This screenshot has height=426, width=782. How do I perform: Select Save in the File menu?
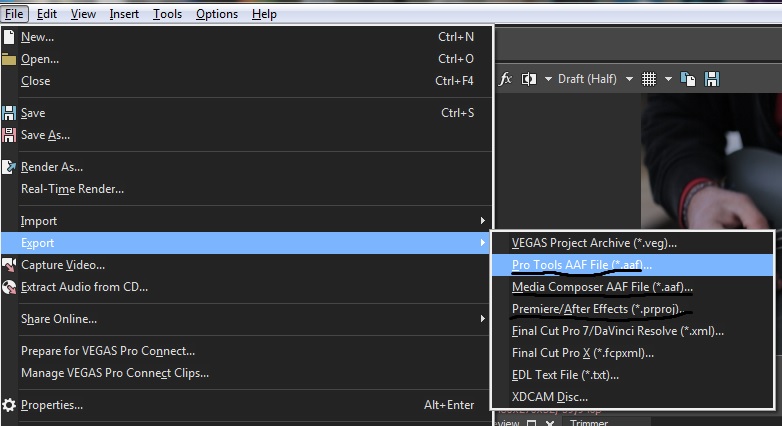tap(247, 113)
